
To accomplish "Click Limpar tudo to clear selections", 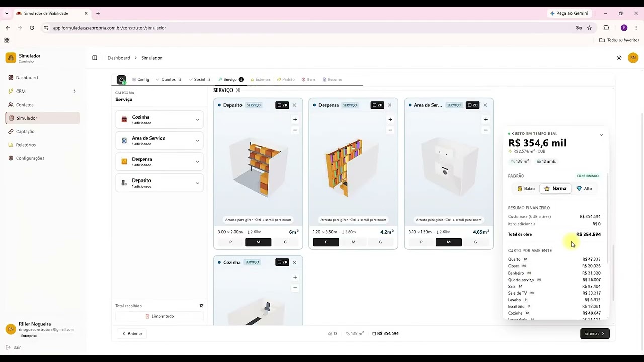I will 159,316.
